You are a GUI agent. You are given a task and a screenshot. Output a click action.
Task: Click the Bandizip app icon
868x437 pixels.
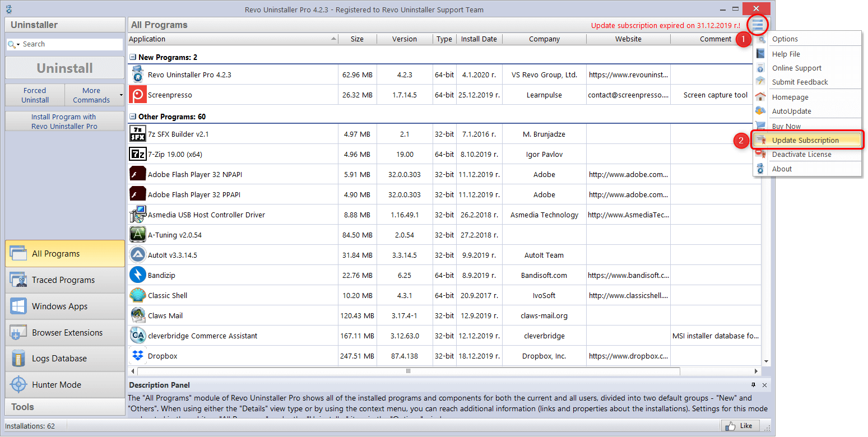click(137, 275)
